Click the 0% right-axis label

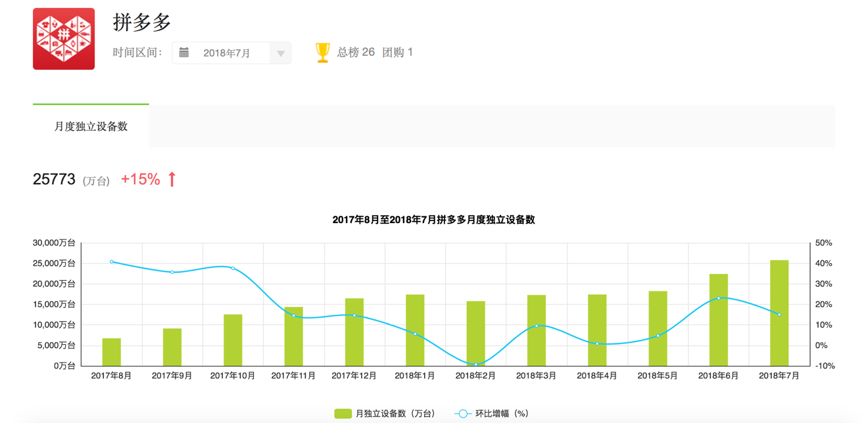click(822, 345)
